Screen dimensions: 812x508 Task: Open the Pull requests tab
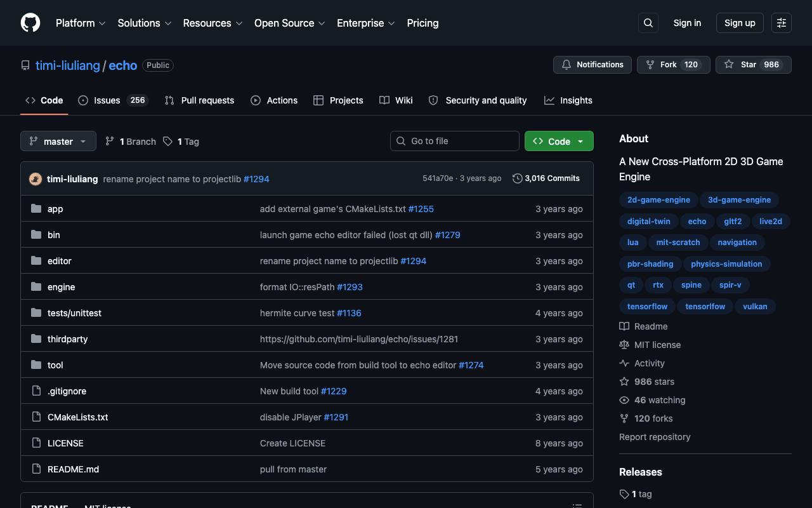click(199, 100)
